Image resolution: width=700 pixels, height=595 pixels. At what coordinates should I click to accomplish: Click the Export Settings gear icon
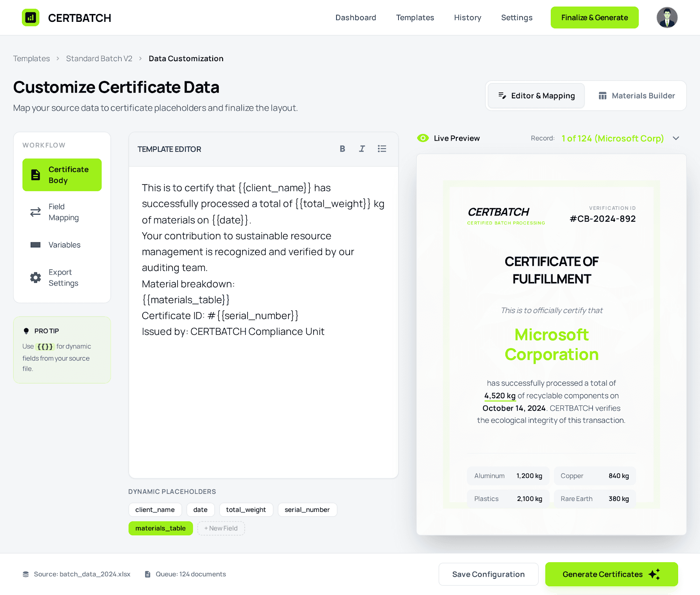coord(35,278)
